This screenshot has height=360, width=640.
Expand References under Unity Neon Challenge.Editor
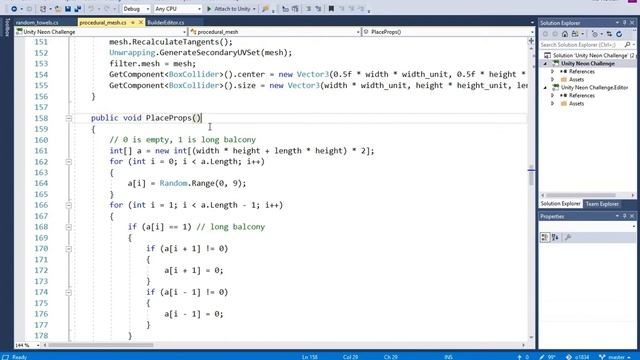click(x=552, y=96)
